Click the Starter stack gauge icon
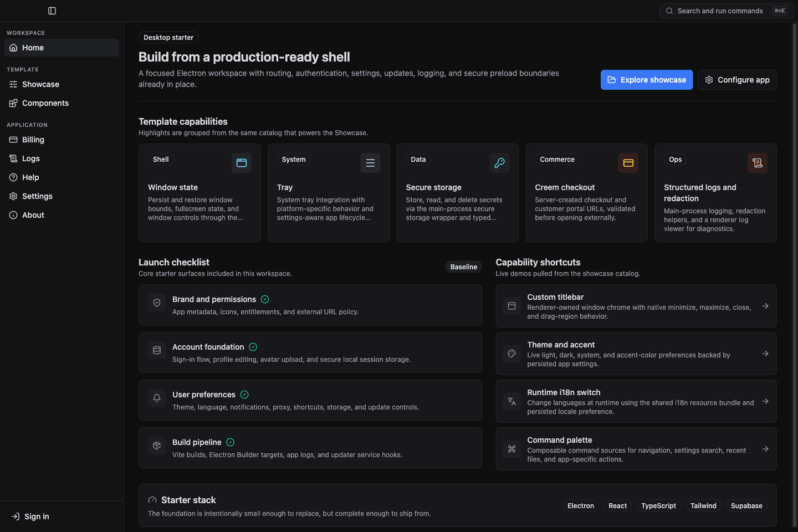 pos(152,500)
